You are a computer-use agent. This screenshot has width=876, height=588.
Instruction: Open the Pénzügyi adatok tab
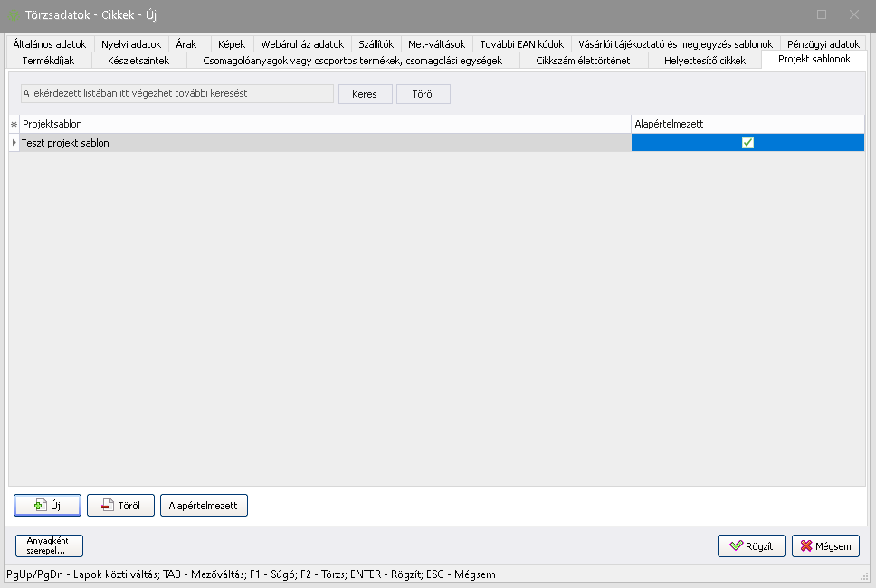(x=823, y=43)
